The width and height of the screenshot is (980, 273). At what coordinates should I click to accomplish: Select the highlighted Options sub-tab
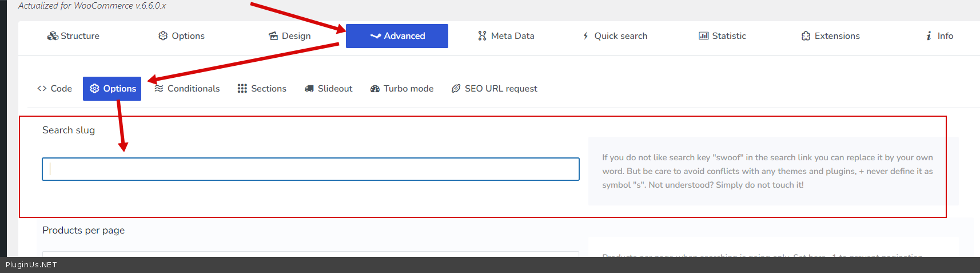click(x=112, y=89)
